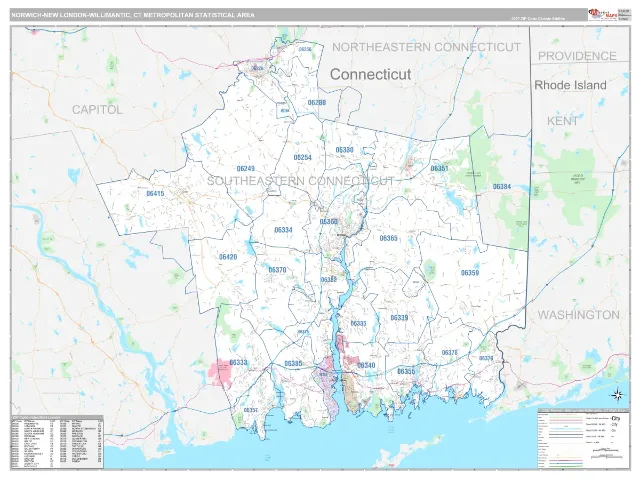This screenshot has height=480, width=640.
Task: Click the 'WASHINGTON' county label
Action: coord(579,315)
